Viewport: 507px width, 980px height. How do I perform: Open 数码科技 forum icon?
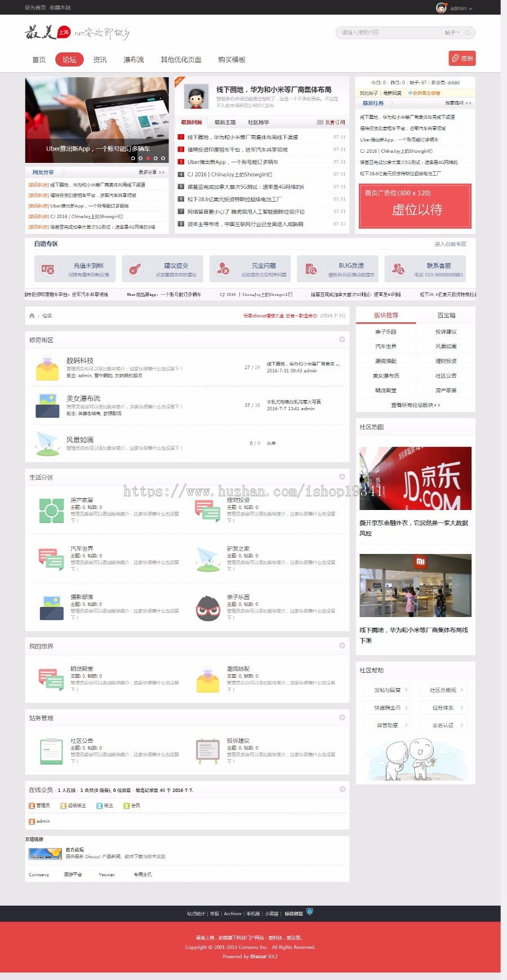pyautogui.click(x=47, y=367)
